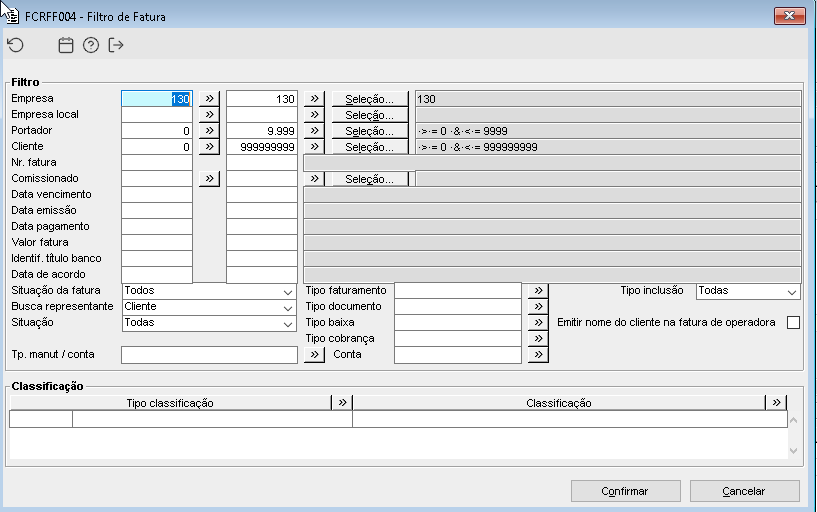Click the first lookup arrow beside Empresa

tap(209, 98)
